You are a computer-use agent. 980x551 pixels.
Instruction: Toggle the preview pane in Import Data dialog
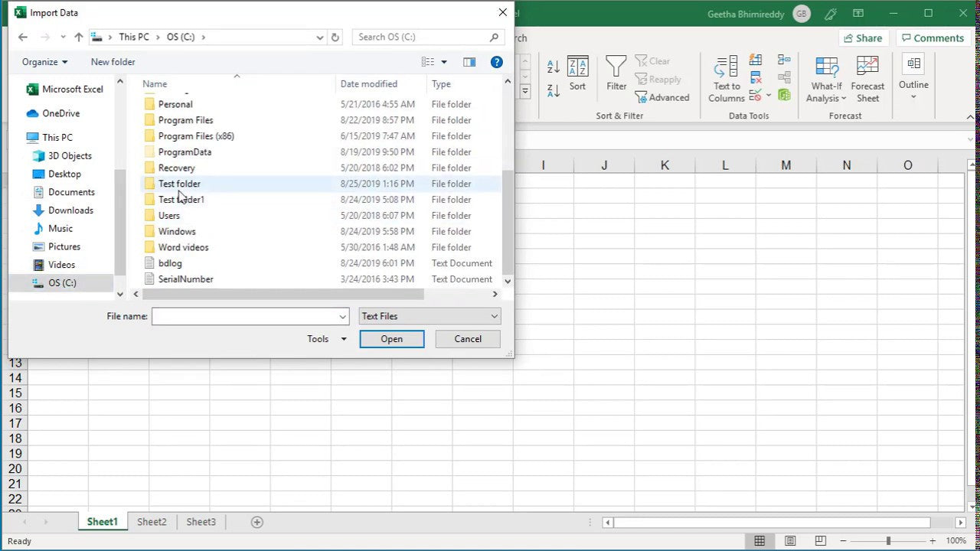(x=469, y=62)
